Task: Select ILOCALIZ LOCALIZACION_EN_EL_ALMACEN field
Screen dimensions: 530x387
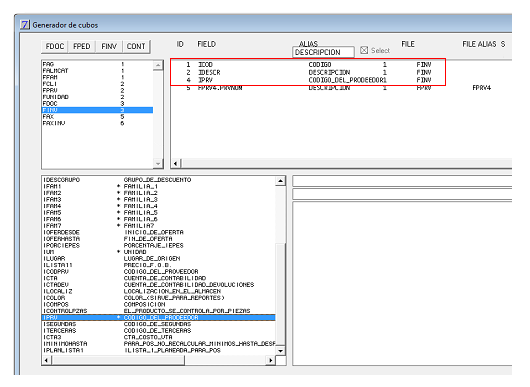Action: (x=159, y=291)
